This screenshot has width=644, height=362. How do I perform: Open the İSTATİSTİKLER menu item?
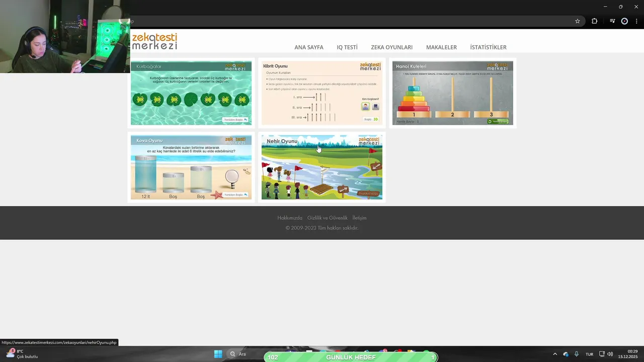pos(488,47)
